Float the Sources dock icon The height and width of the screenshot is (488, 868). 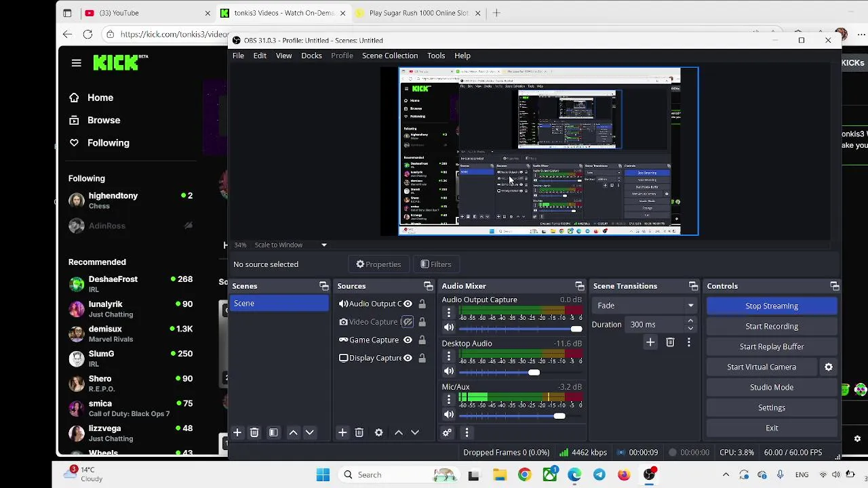tap(428, 286)
